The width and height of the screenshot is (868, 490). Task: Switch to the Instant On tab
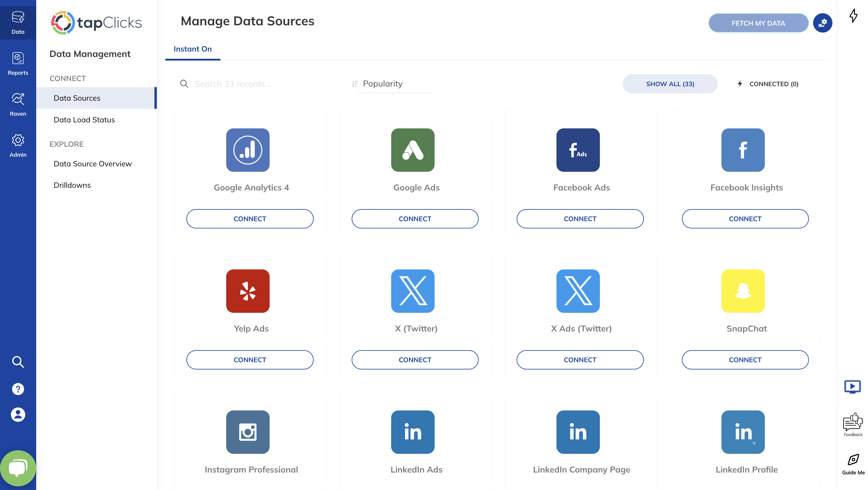coord(193,49)
